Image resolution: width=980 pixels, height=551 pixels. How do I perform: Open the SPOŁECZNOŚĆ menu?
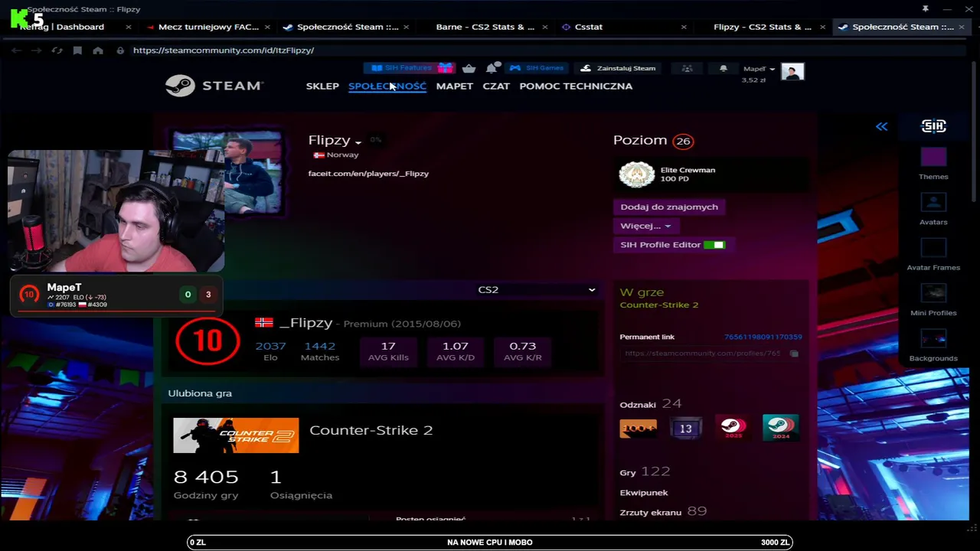click(387, 86)
